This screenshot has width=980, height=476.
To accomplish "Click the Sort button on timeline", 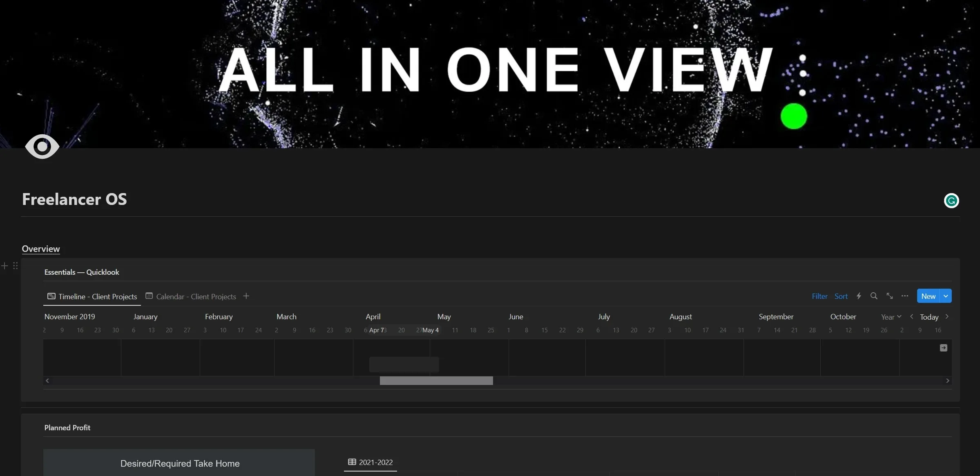I will [841, 296].
